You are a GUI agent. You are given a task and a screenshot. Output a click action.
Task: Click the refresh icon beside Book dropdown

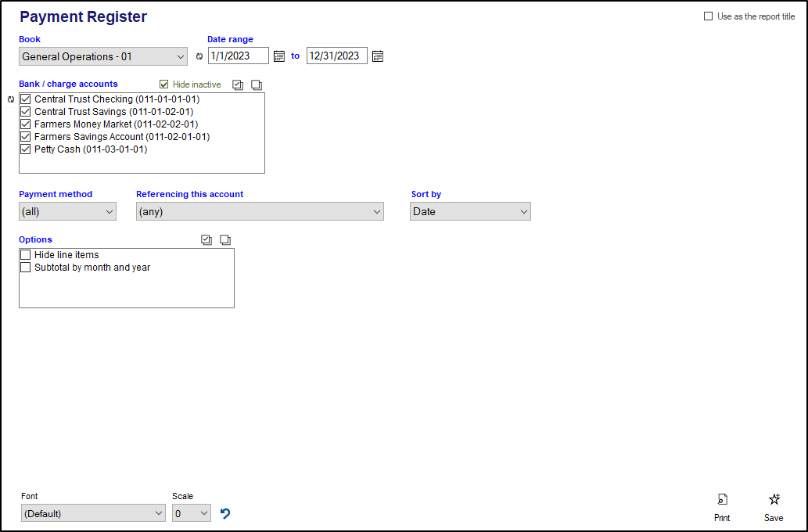click(199, 56)
